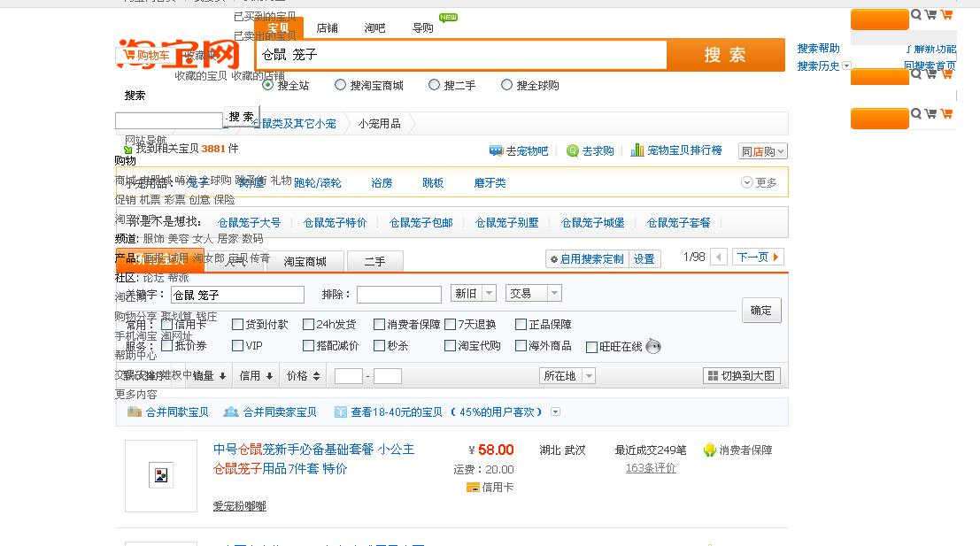Screen dimensions: 980x546
Task: Open the 跑轮/滚轮 category link
Action: point(318,182)
